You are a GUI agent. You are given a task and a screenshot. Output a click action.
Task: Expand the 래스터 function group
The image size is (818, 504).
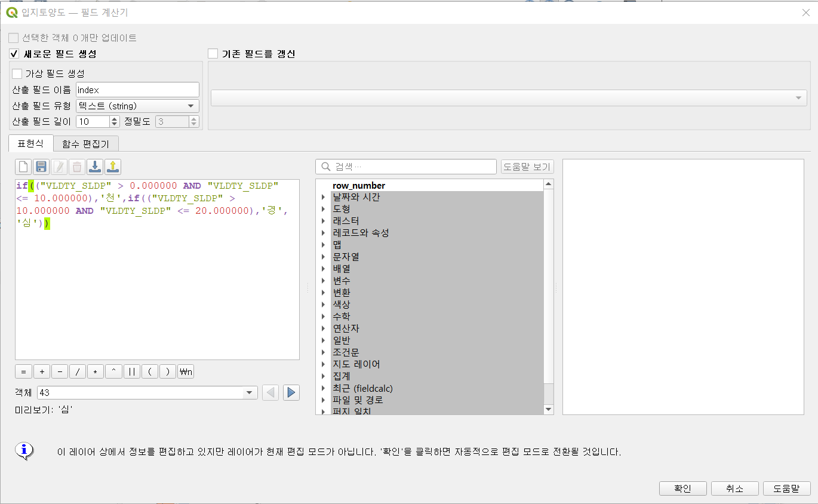coord(324,221)
